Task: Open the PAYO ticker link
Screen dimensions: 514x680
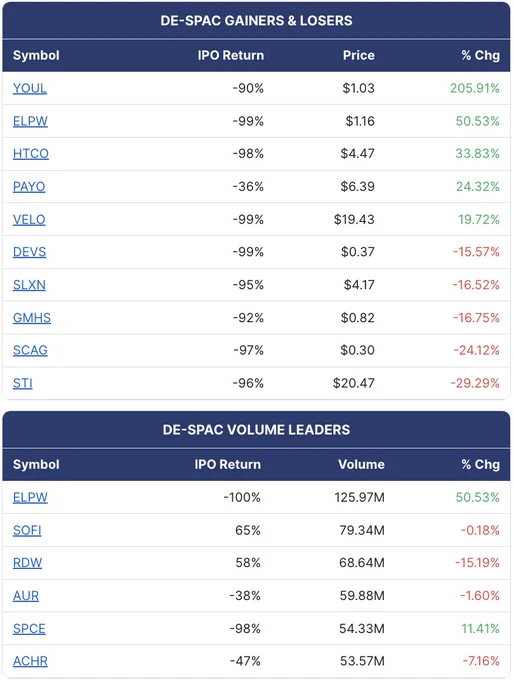Action: pos(29,187)
